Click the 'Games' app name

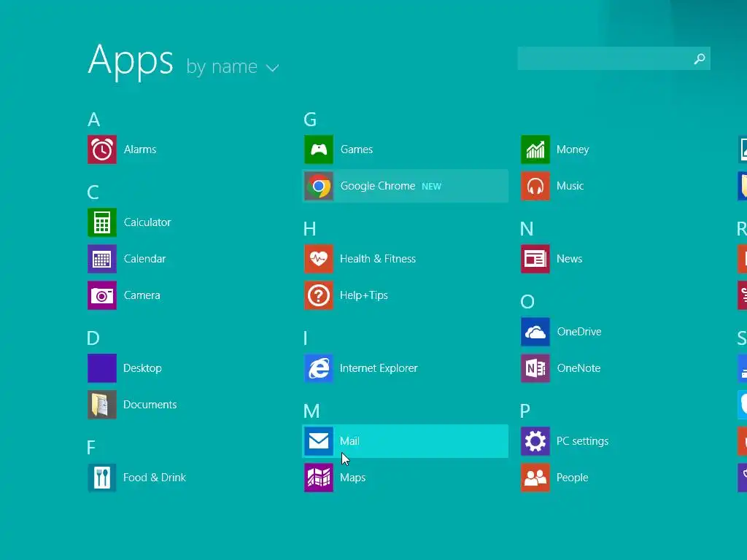click(356, 149)
